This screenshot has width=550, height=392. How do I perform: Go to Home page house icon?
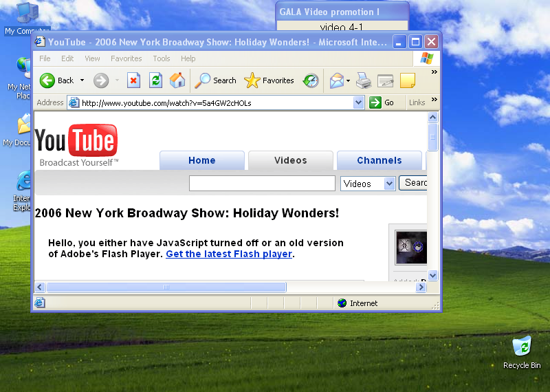click(177, 80)
